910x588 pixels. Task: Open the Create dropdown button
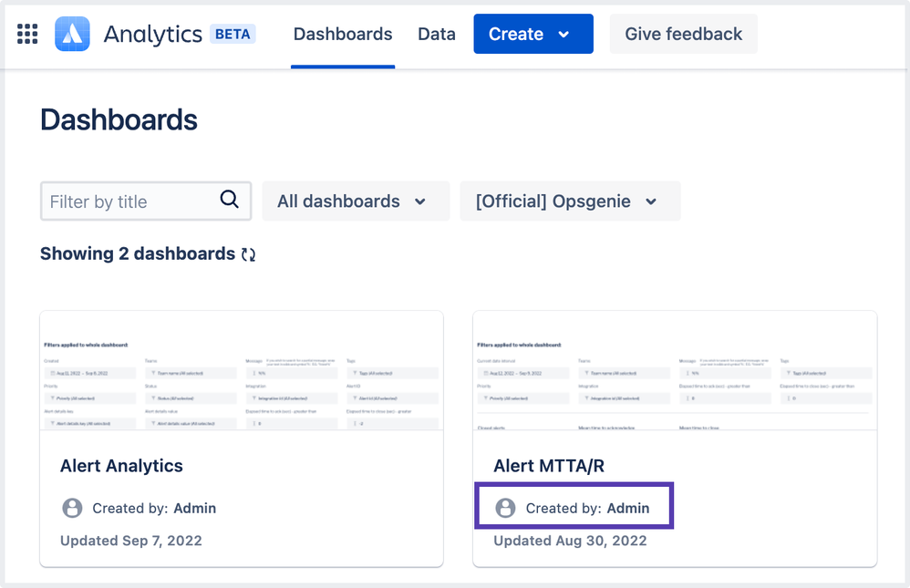533,34
